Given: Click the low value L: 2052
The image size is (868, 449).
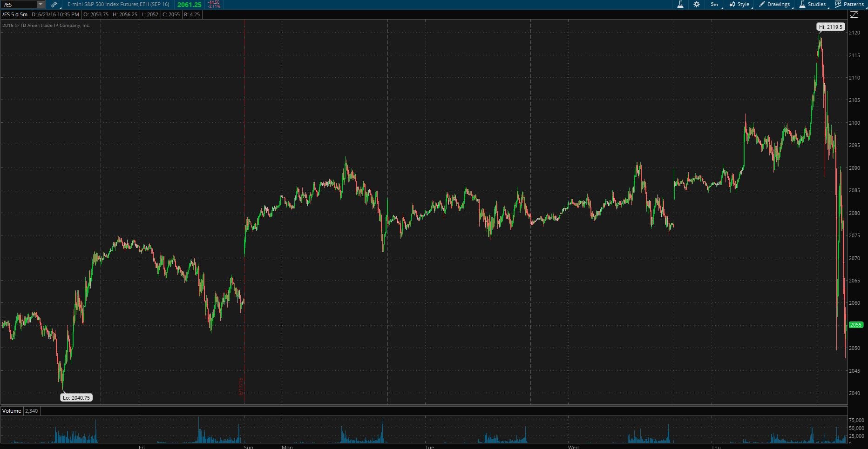Looking at the screenshot, I should click(x=150, y=14).
